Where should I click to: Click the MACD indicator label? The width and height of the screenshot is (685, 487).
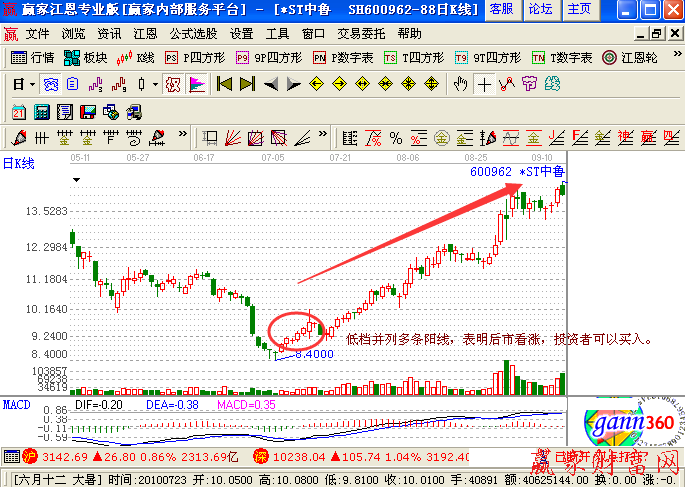coord(15,405)
